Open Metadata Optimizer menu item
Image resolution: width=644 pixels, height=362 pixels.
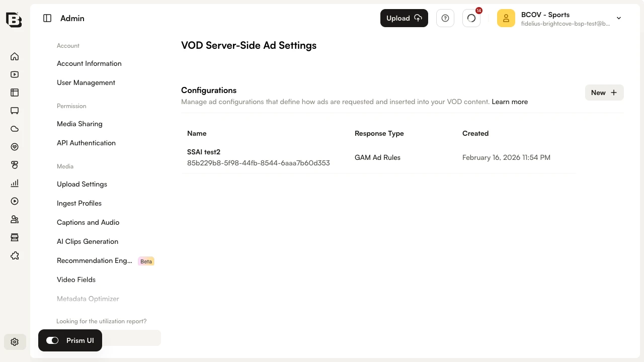[x=88, y=299]
